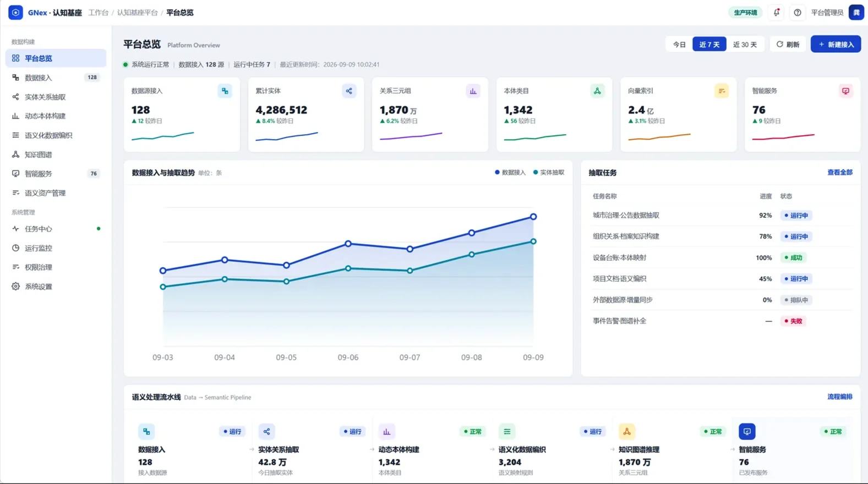868x484 pixels.
Task: Click the 知识图谱推理 pipeline step icon
Action: 627,432
